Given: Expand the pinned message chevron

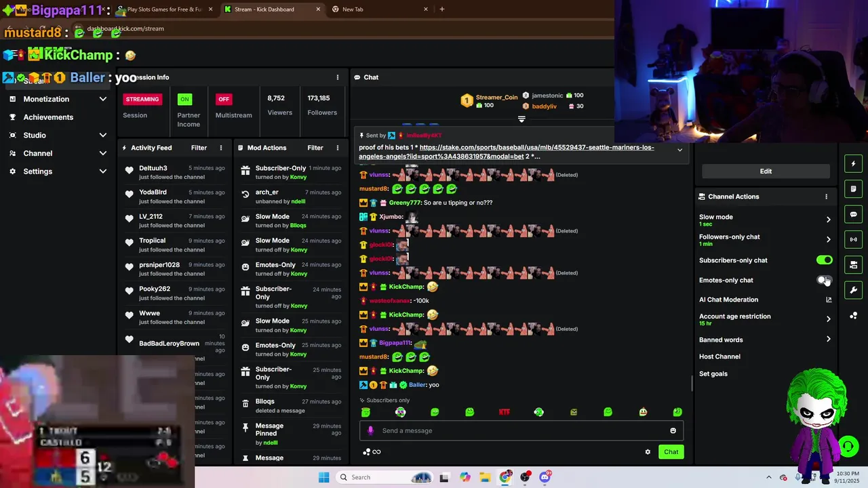Looking at the screenshot, I should [x=679, y=150].
